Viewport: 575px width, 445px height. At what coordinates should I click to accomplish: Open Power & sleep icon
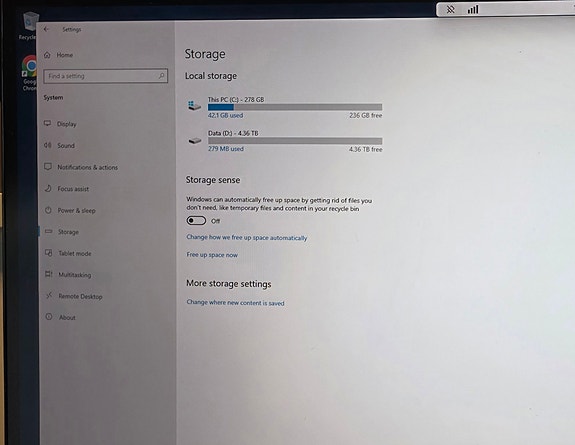click(x=48, y=210)
